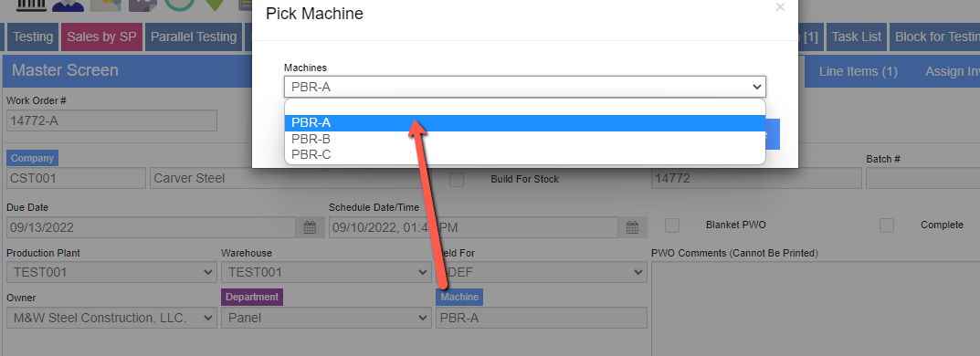Click the green map pin icon
980x356 pixels.
tap(216, 5)
